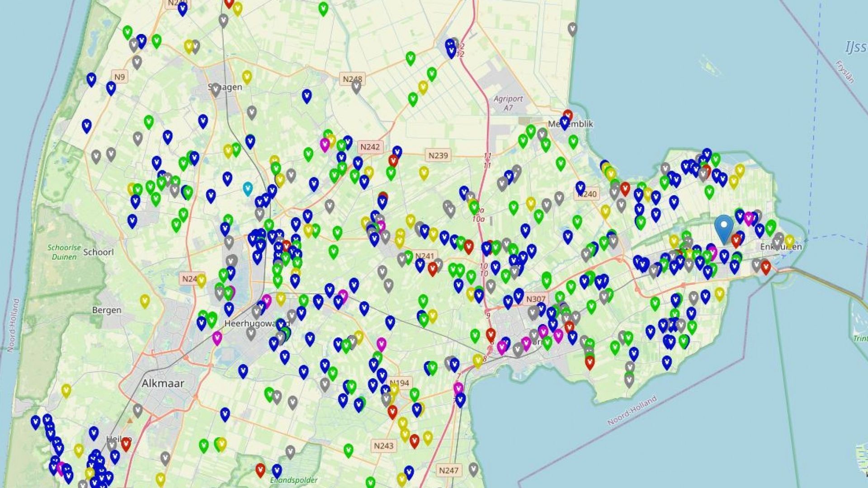Click the Agriport A7 map label

pyautogui.click(x=508, y=103)
